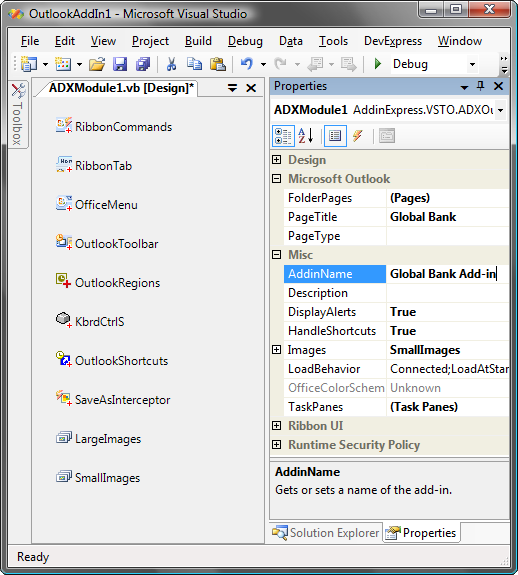
Task: Open the Toolbox side panel
Action: pos(18,114)
